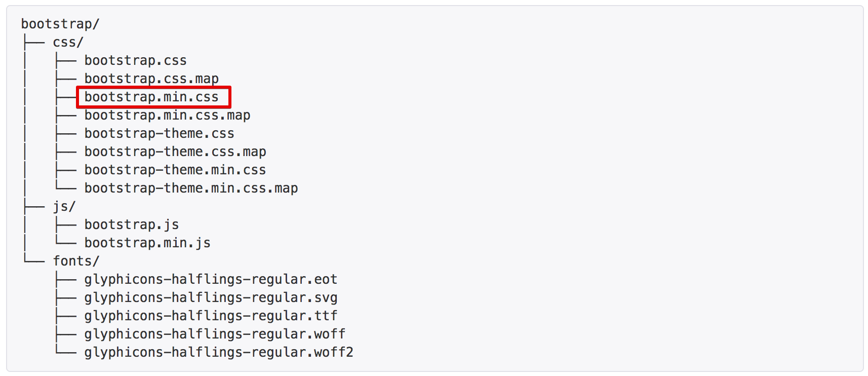Select the bootstrap/ root folder
The height and width of the screenshot is (376, 868).
[x=60, y=24]
